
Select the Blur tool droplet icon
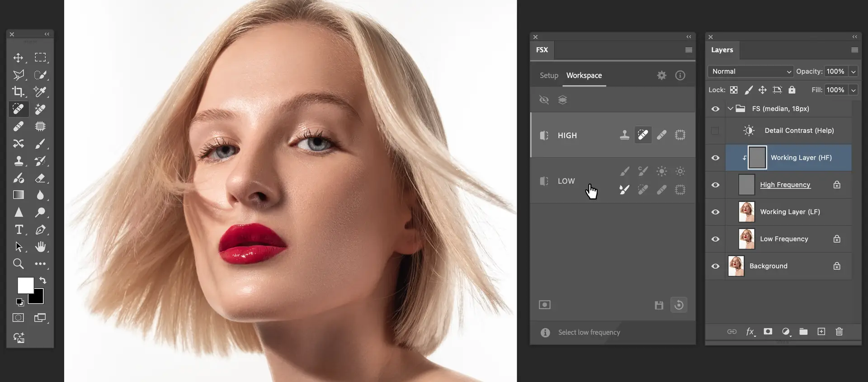tap(40, 195)
